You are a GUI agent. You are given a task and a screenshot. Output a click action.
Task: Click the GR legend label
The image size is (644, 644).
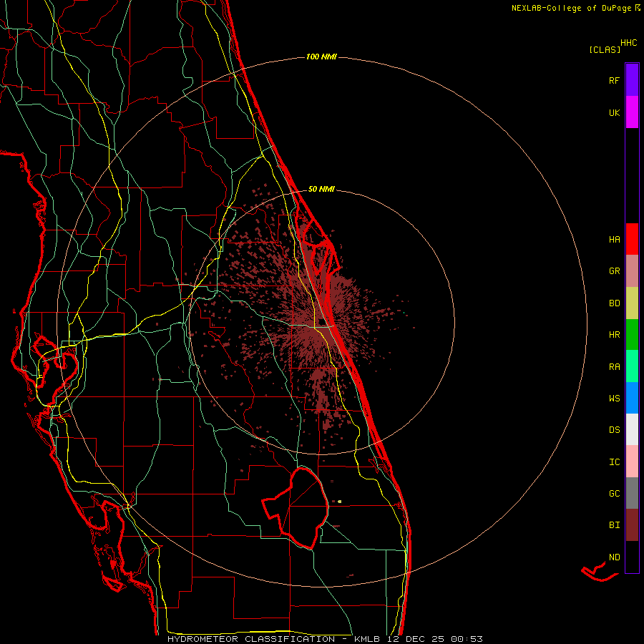614,271
